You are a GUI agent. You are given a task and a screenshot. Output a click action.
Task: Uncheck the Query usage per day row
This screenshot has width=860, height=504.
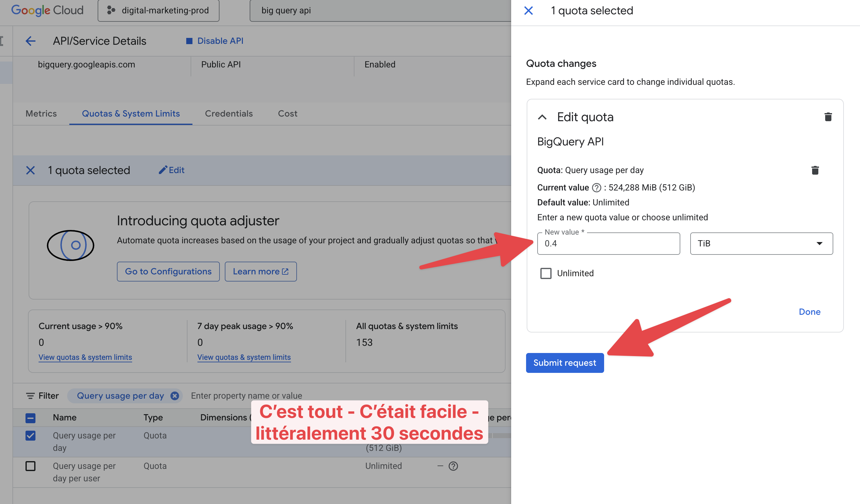(x=30, y=435)
